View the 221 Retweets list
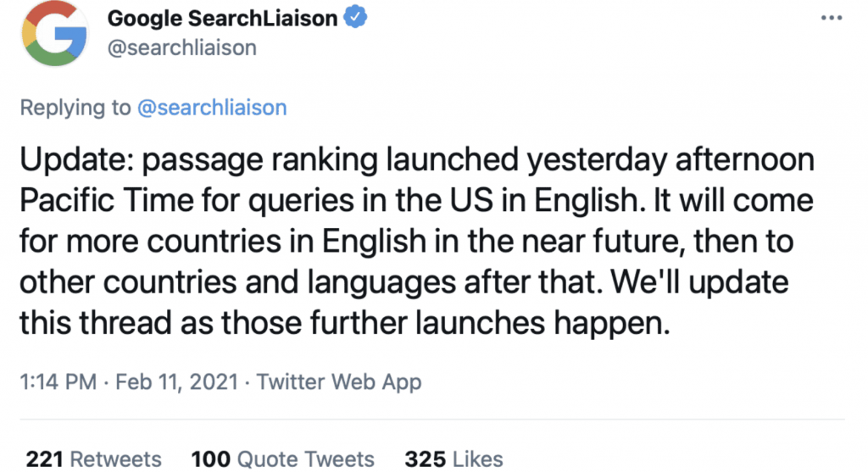Screen dimensions: 868x473 (93, 459)
